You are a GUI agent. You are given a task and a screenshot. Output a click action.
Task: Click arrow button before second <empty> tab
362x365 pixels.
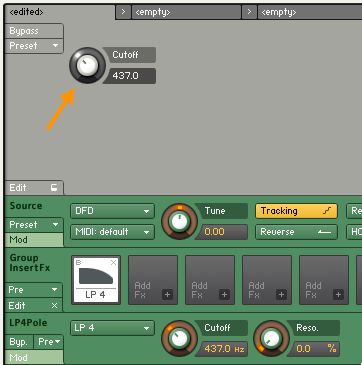(249, 12)
